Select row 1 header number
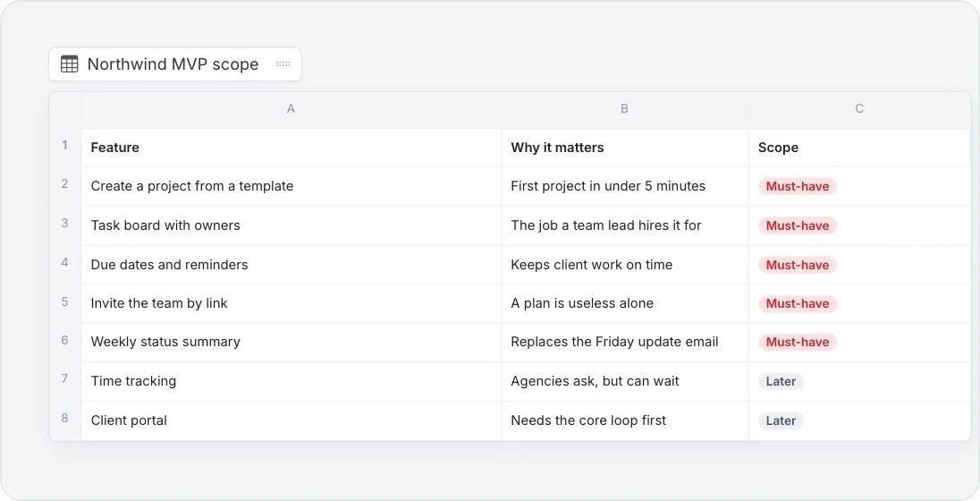980x501 pixels. 65,146
